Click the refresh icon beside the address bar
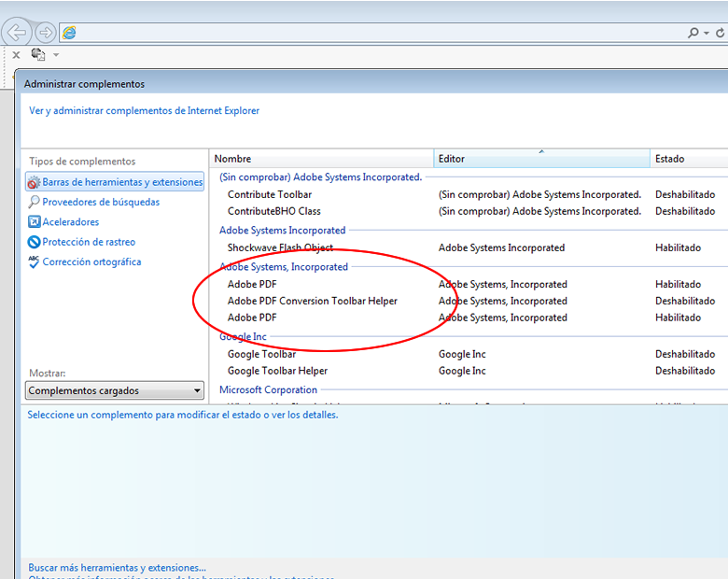 [x=720, y=33]
